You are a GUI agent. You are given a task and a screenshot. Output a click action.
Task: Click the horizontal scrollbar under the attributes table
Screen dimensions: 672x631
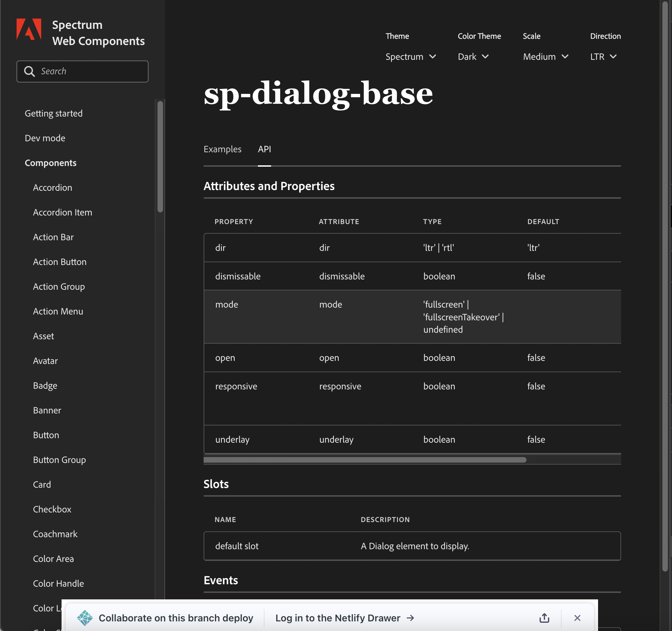pos(365,460)
